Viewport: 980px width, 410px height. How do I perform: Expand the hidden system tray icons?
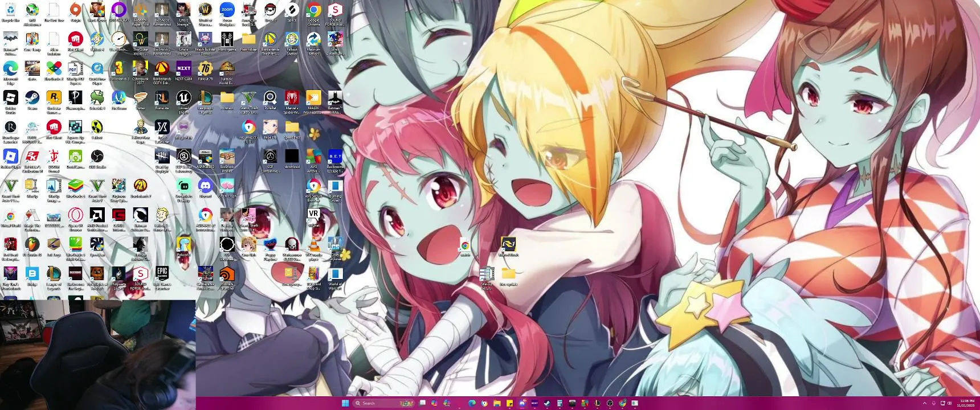(924, 403)
